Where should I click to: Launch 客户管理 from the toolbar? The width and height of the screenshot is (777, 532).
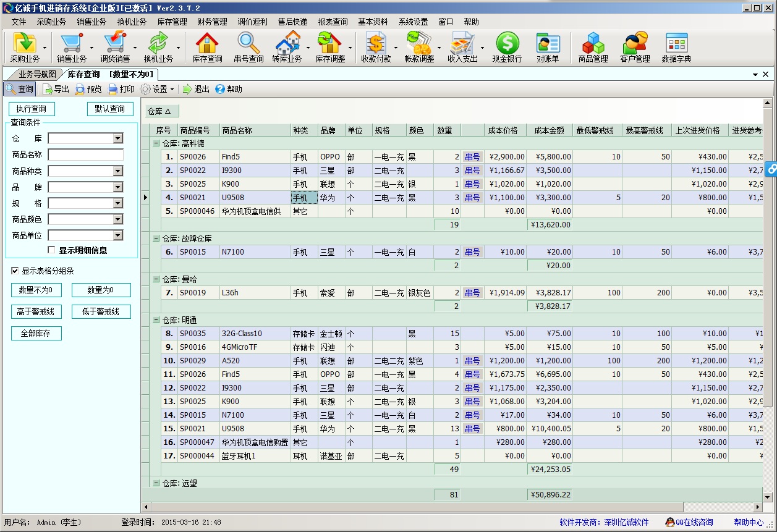(635, 48)
